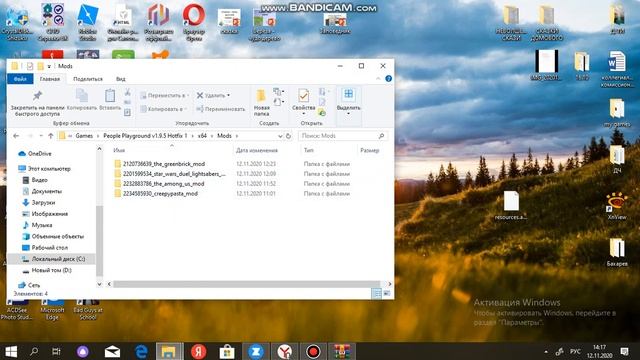Open Zoom from the taskbar
Image resolution: width=640 pixels, height=360 pixels.
pyautogui.click(x=256, y=351)
